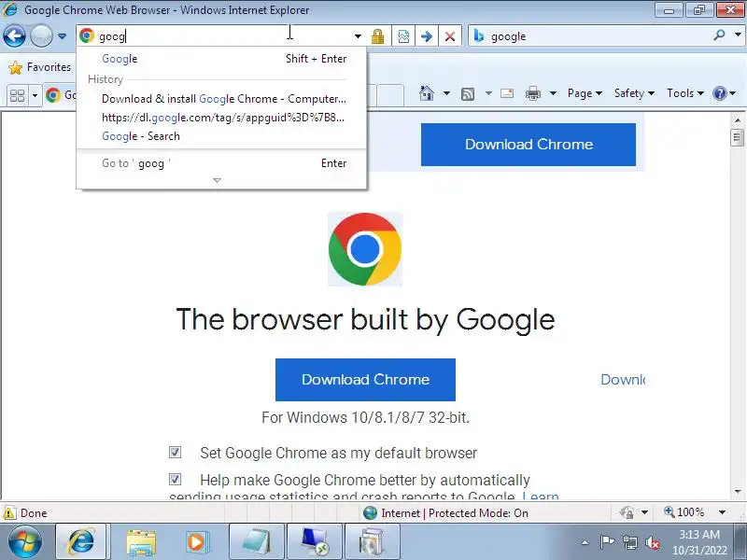Click the vertical scrollbar thumb
Image resolution: width=747 pixels, height=560 pixels.
737,137
